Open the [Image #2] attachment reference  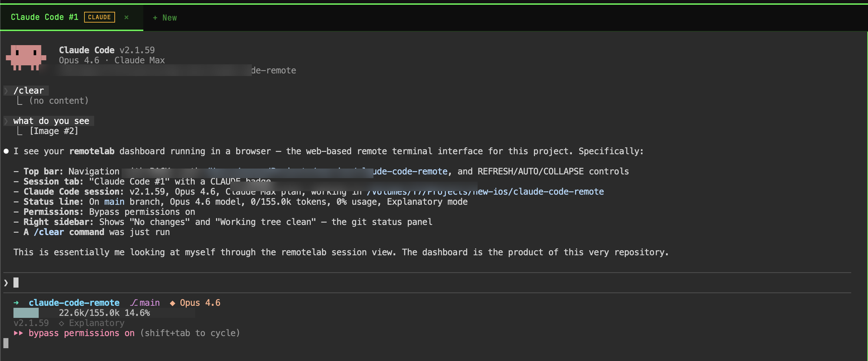point(54,131)
